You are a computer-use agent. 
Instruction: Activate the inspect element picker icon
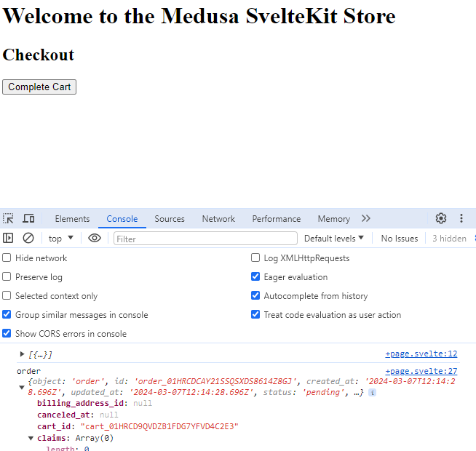pos(8,218)
